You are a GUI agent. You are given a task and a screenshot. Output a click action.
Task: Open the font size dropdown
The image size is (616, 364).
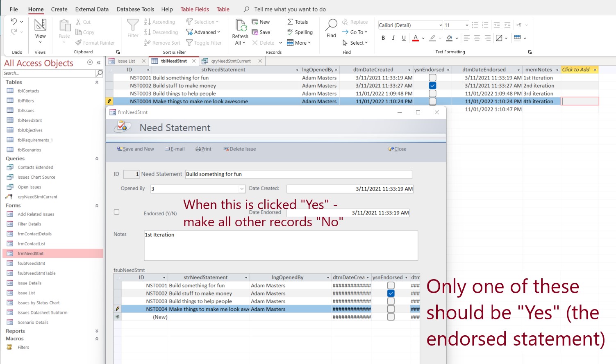click(x=467, y=25)
